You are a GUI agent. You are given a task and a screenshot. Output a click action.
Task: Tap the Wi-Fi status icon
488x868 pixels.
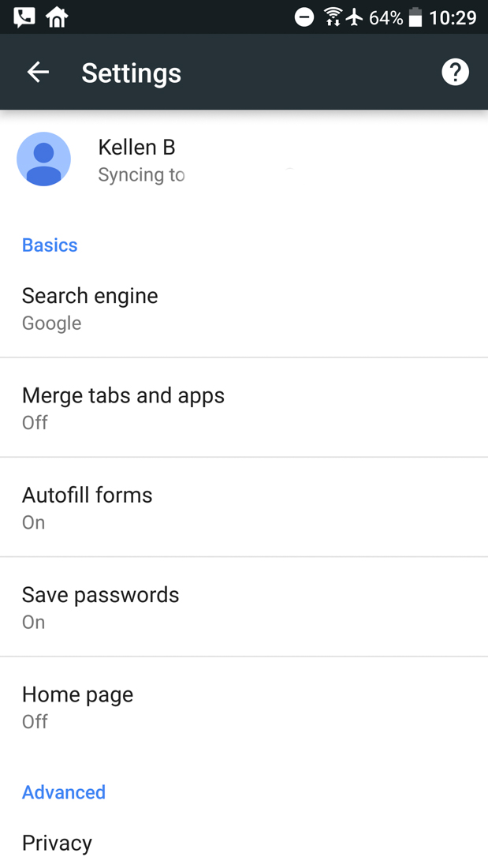click(333, 17)
